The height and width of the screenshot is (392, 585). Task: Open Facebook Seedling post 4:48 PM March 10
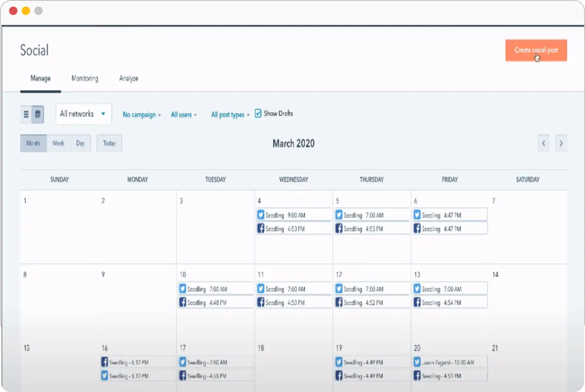click(215, 302)
